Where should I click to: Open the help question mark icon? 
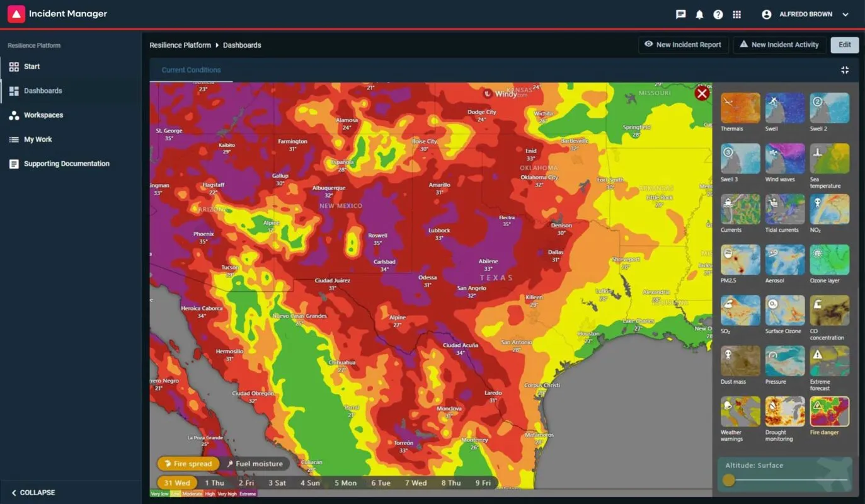pos(718,14)
